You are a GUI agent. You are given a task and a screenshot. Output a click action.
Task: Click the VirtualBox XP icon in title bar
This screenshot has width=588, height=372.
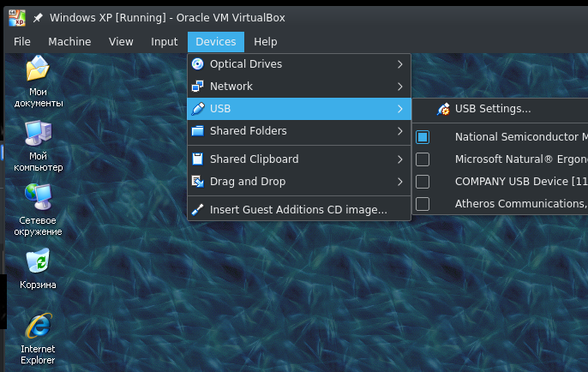[x=17, y=18]
